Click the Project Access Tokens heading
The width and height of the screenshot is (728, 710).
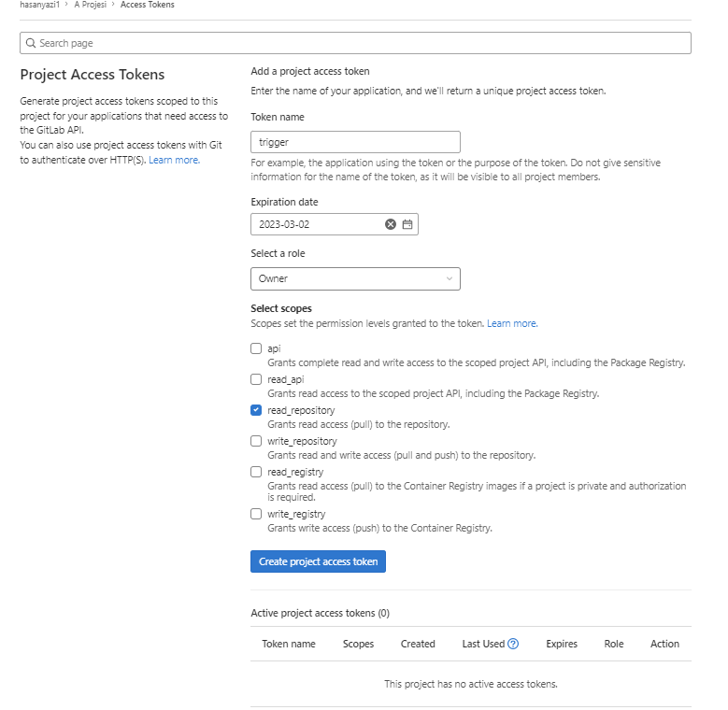tap(92, 74)
